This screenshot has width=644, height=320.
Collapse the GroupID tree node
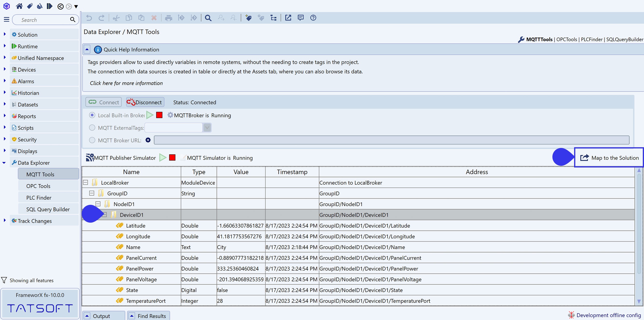(92, 193)
